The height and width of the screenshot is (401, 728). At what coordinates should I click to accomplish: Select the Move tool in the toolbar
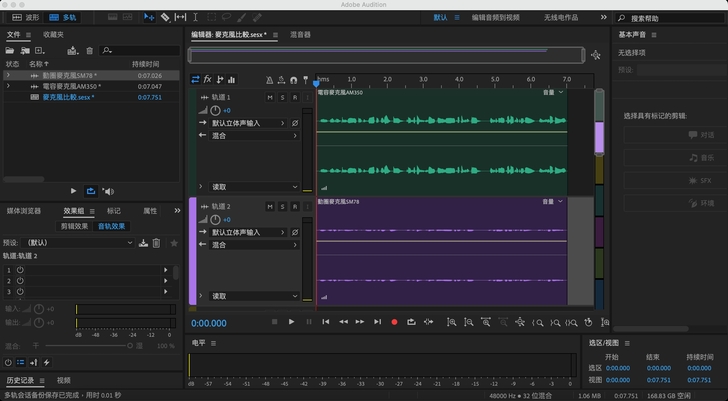click(148, 17)
